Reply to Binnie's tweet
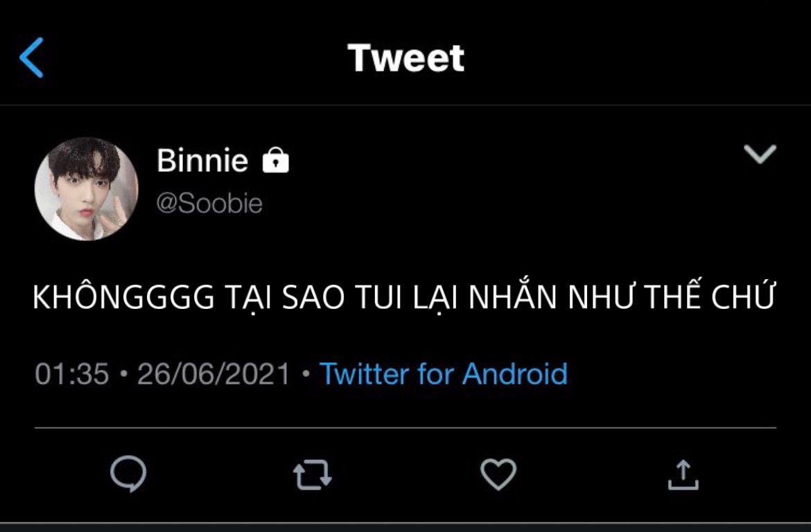The width and height of the screenshot is (811, 532). tap(128, 475)
